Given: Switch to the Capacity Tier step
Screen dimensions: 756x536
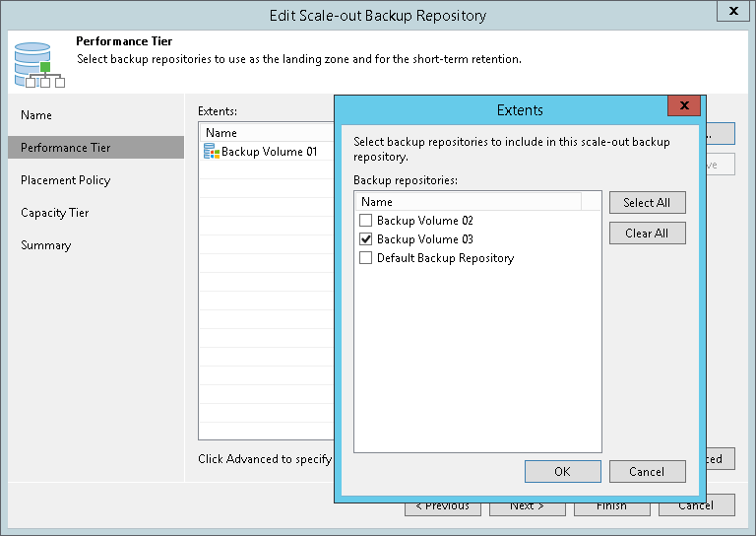Looking at the screenshot, I should (55, 213).
